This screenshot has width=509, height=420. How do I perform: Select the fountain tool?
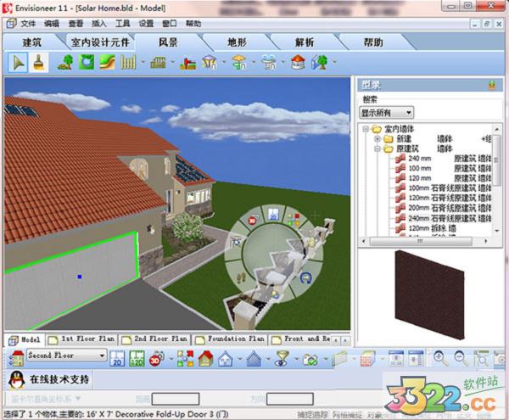pos(269,62)
